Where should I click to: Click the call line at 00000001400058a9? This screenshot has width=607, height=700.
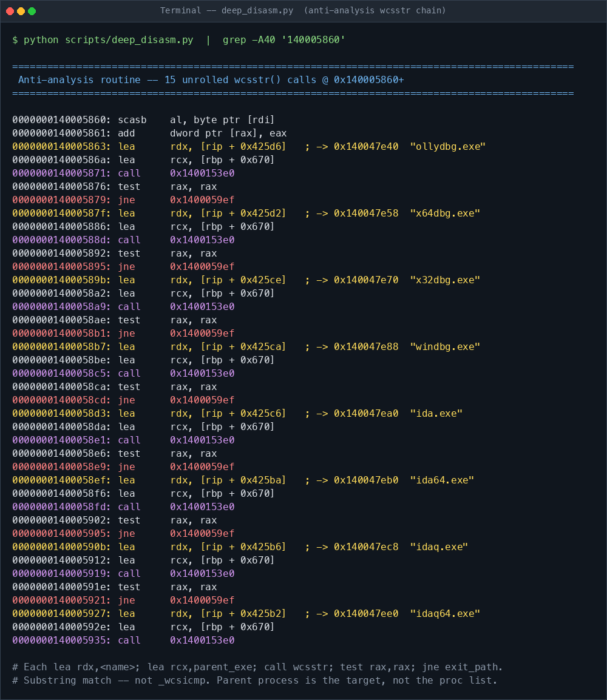pos(123,307)
